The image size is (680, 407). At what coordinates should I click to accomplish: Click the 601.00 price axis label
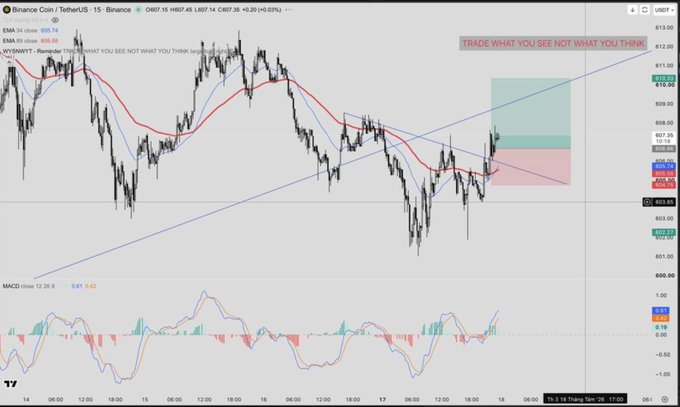(664, 256)
